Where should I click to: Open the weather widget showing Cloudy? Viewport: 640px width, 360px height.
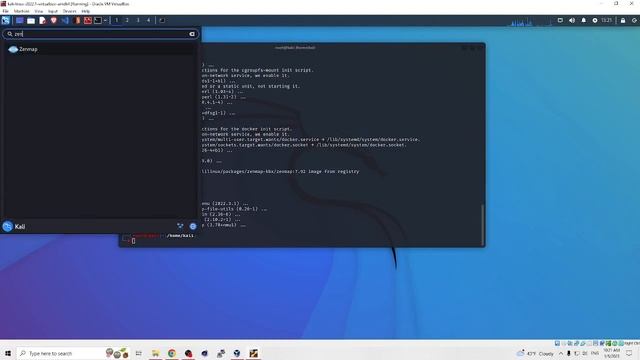tap(535, 353)
